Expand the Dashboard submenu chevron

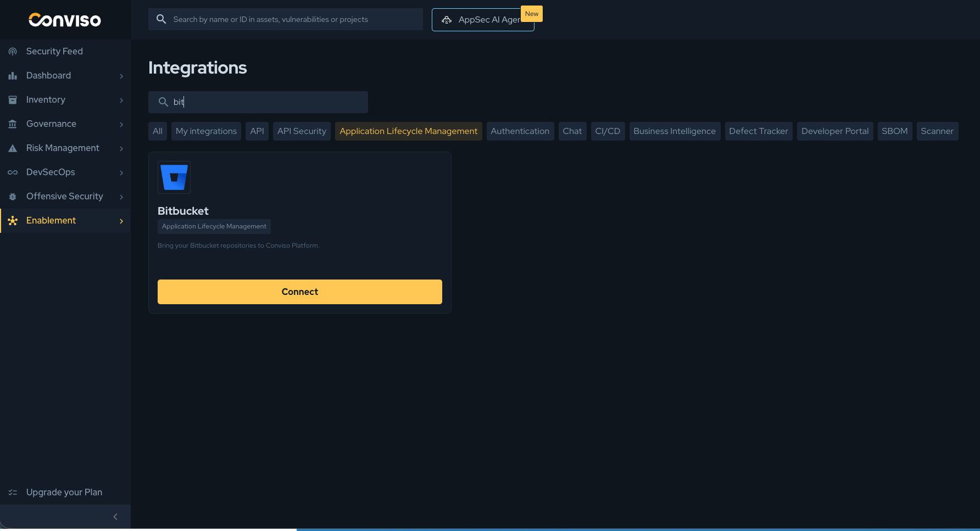[x=121, y=76]
